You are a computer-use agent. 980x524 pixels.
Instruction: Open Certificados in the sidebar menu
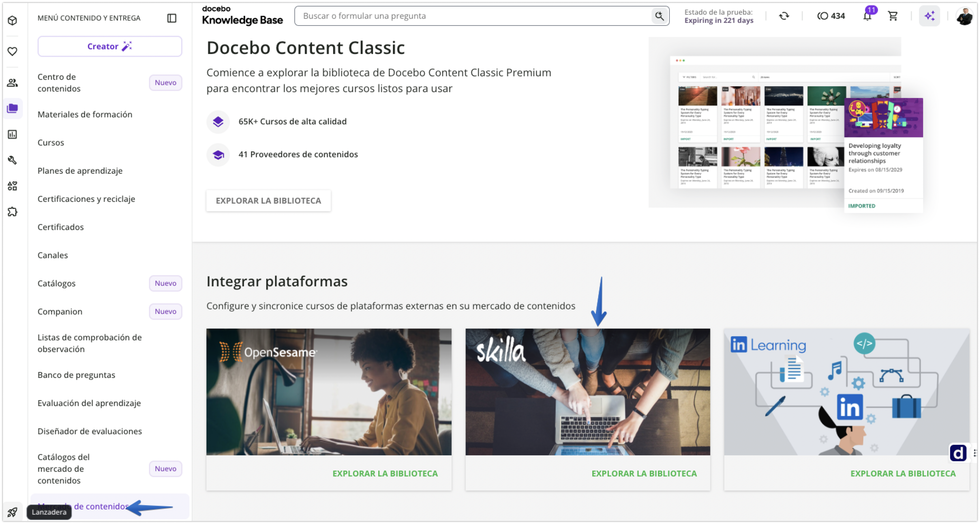pos(60,227)
